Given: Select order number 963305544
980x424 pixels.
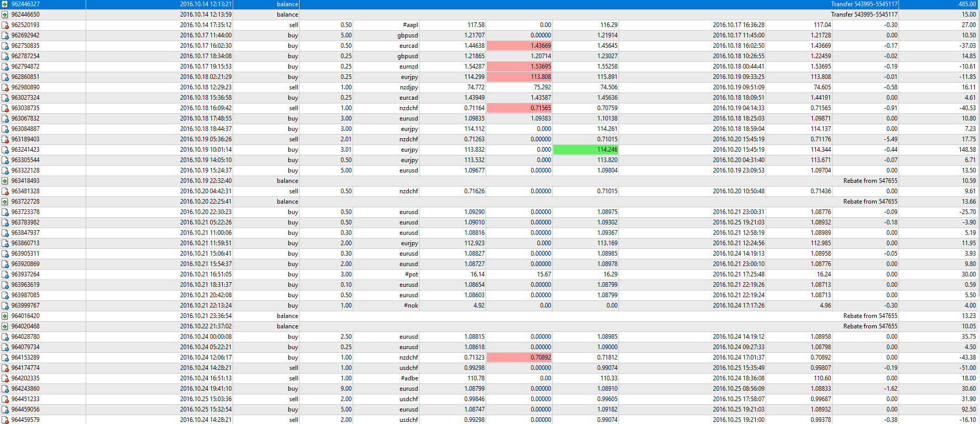Looking at the screenshot, I should (25, 160).
